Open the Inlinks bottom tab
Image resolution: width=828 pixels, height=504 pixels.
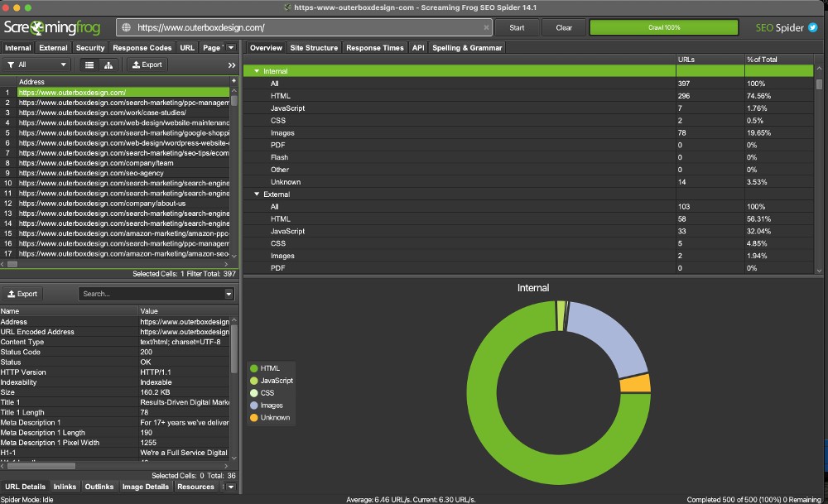(65, 487)
